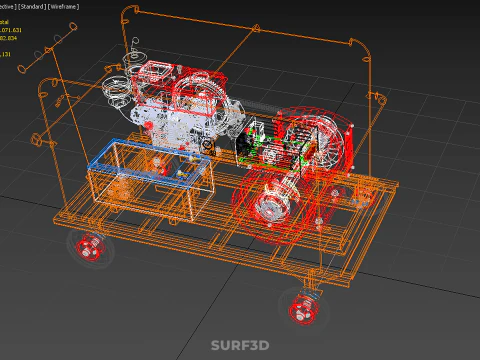
Task: Open the [Wireframe] viewport display menu
Action: pos(63,7)
